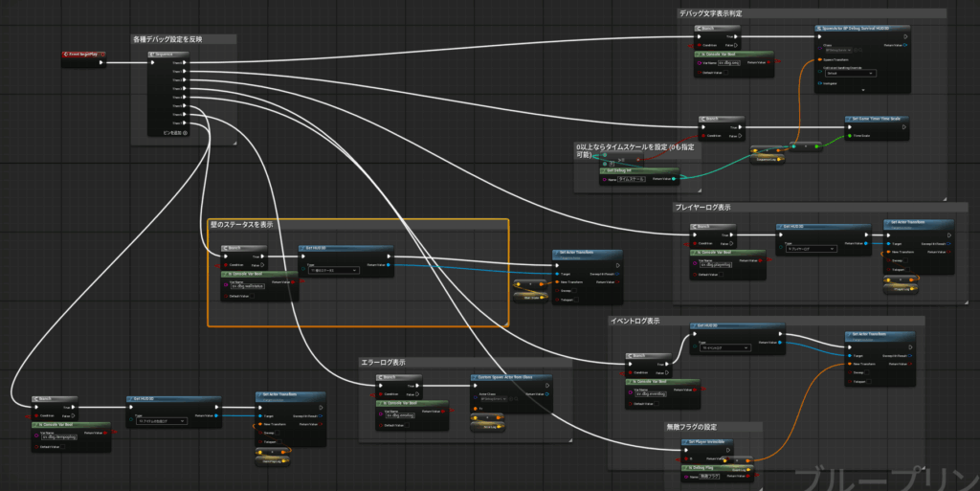Toggle Default Value checkbox in プレイヤーログ表示
Viewport: 980px width, 491px height.
coord(722,275)
